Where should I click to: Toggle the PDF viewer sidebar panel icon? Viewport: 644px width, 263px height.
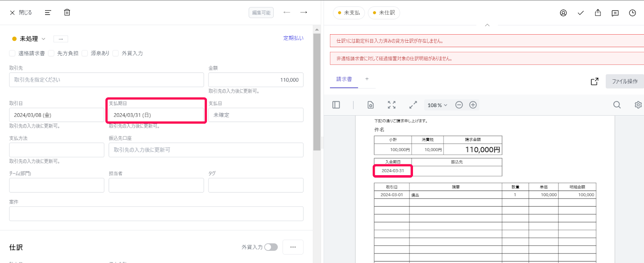coord(336,105)
